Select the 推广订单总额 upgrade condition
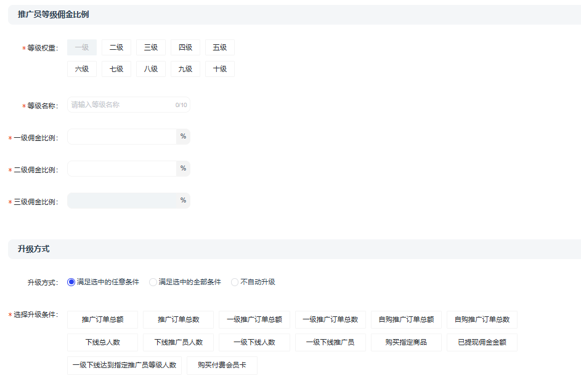581x392 pixels. coord(102,319)
